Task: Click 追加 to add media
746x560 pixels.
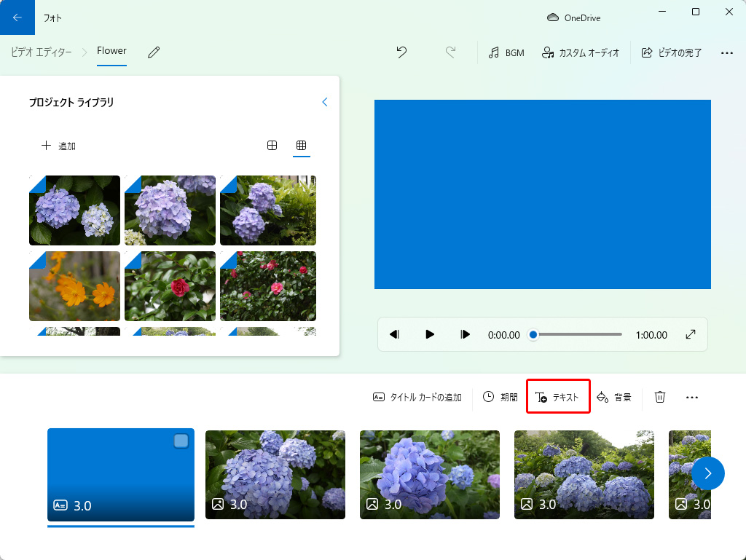Action: pyautogui.click(x=58, y=146)
